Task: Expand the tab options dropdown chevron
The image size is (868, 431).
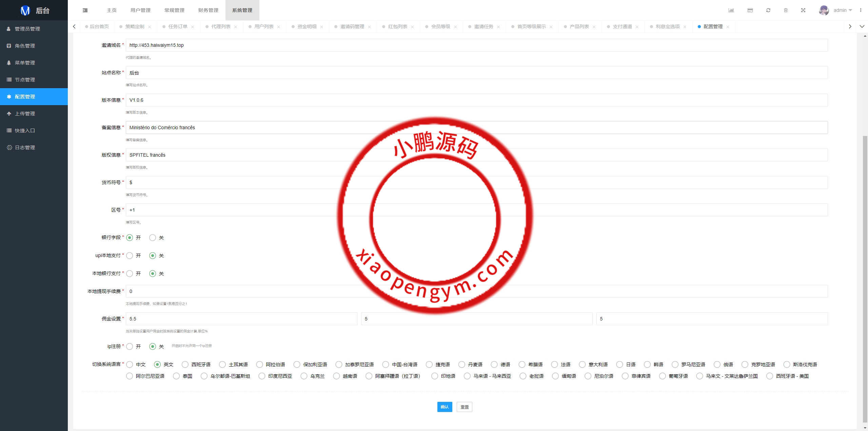Action: [x=862, y=26]
